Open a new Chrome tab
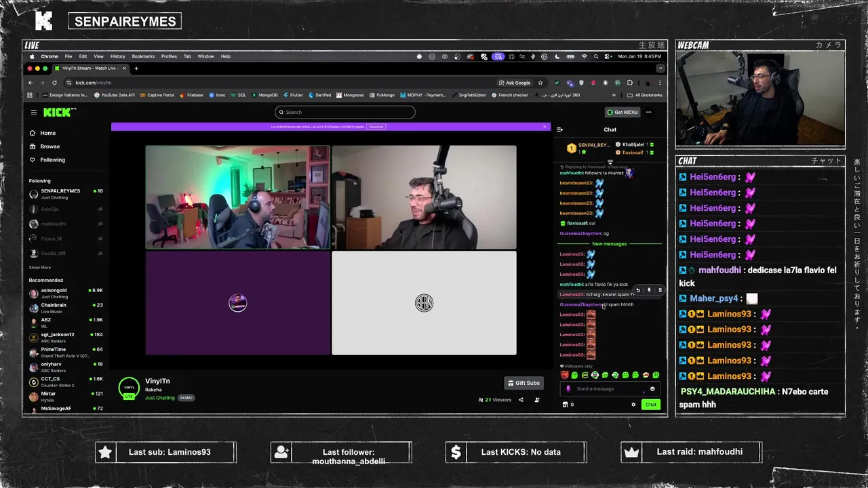Viewport: 868px width, 488px height. point(136,68)
